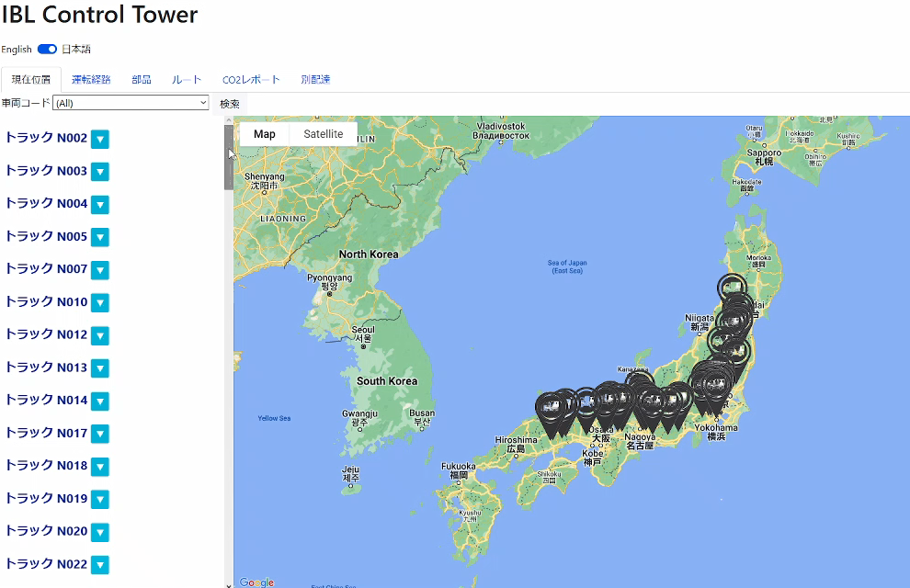
Task: Click the truck list scrollbar thumb
Action: (x=229, y=156)
